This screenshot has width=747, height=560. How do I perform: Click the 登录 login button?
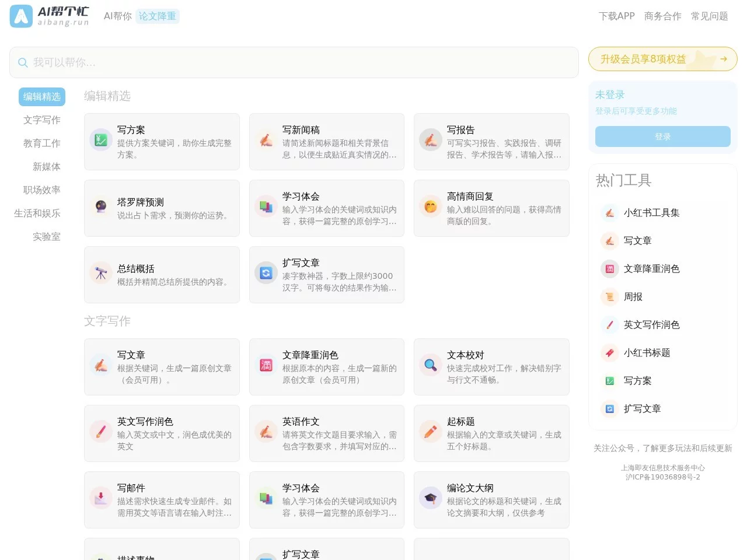(662, 136)
